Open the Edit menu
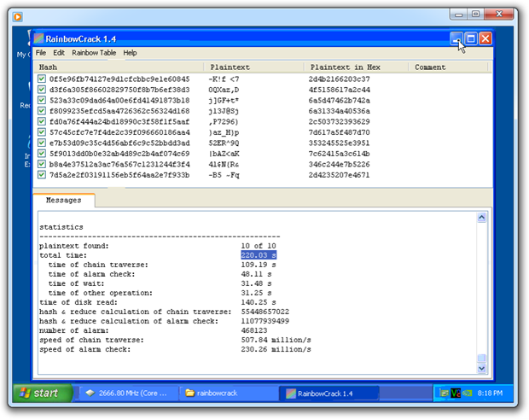 [x=59, y=53]
